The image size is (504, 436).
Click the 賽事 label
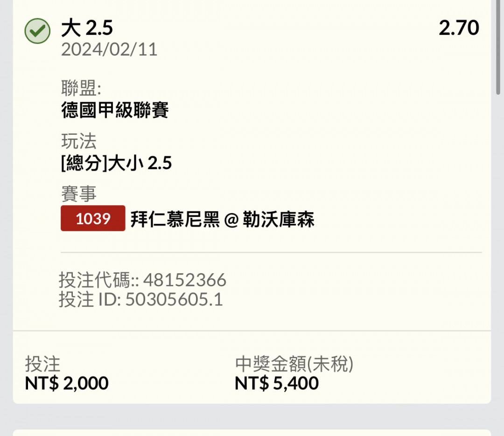(x=79, y=194)
